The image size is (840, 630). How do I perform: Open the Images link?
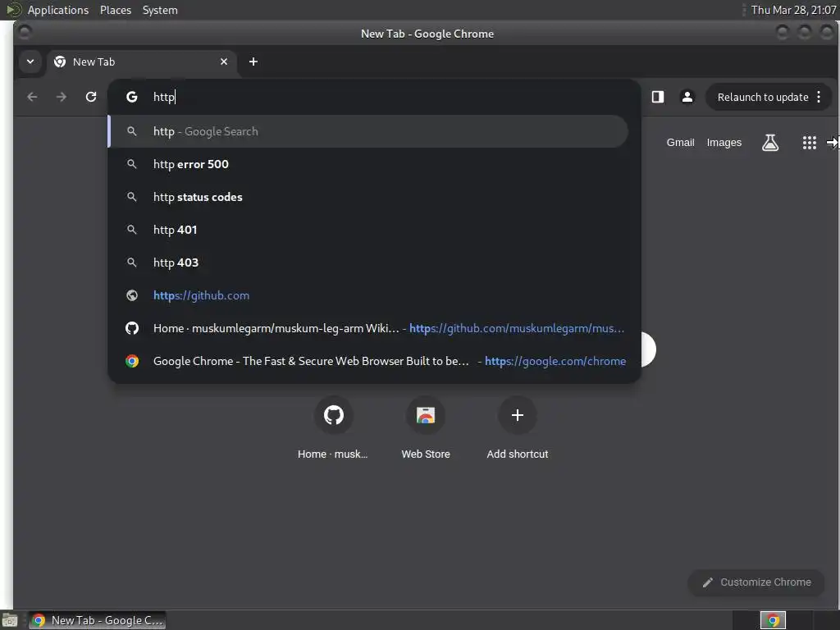point(724,143)
